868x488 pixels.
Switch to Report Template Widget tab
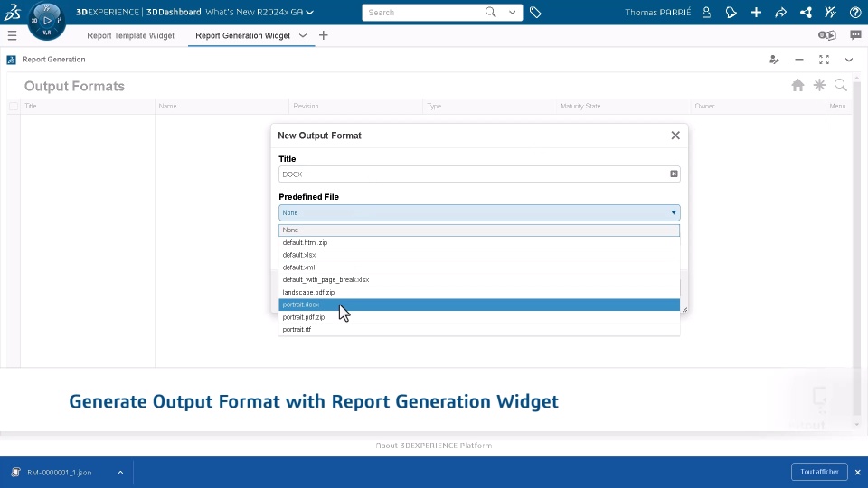point(130,35)
